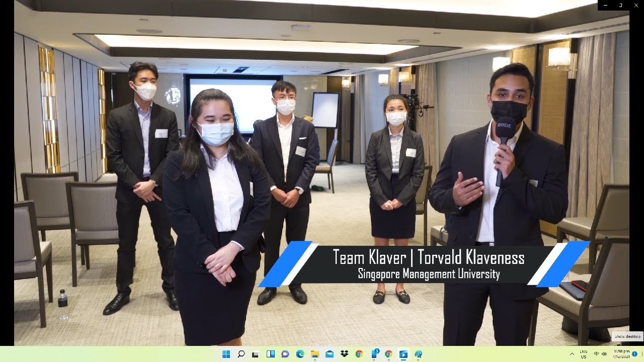Open Chrome icon beside Dropbox
The width and height of the screenshot is (644, 362).
[359, 354]
